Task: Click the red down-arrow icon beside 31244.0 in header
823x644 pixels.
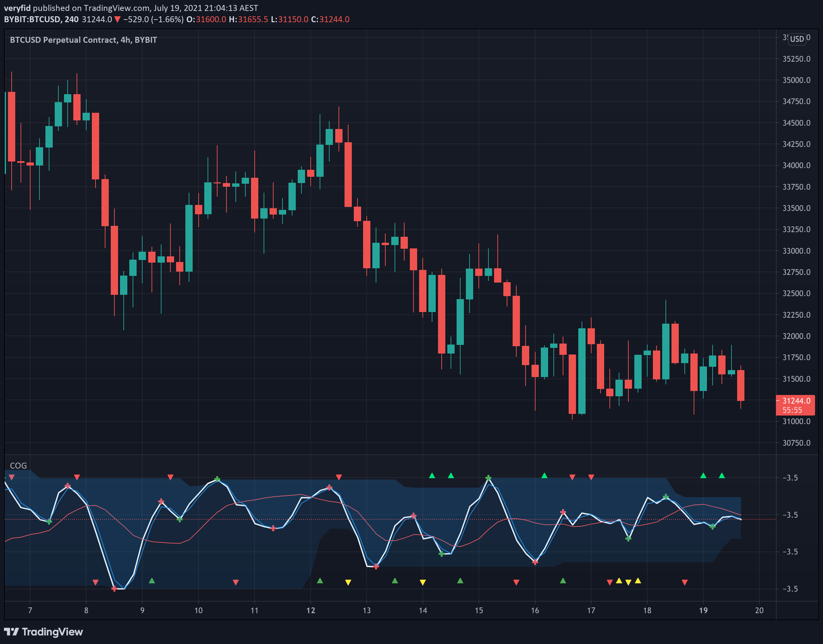Action: coord(117,20)
